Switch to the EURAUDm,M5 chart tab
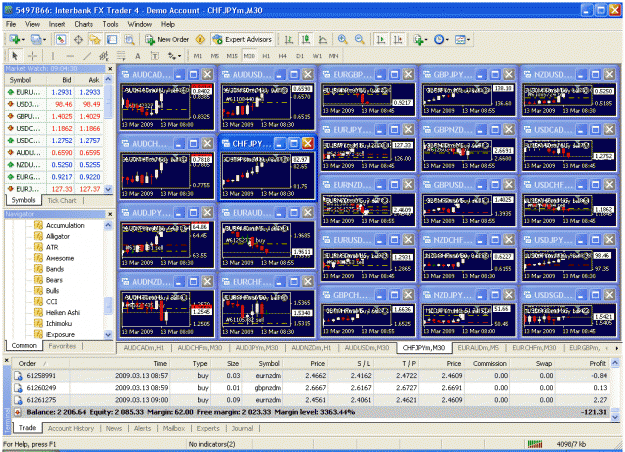Screen dimensions: 625x452 (478, 348)
